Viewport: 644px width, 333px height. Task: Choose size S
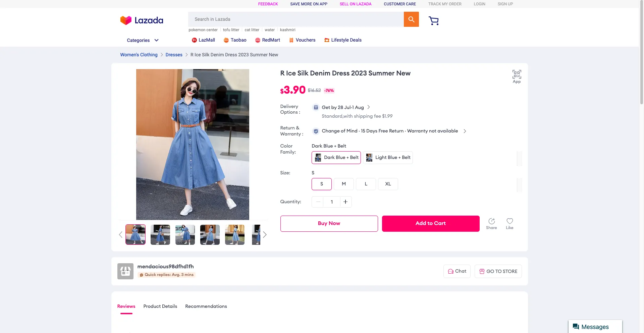click(322, 184)
